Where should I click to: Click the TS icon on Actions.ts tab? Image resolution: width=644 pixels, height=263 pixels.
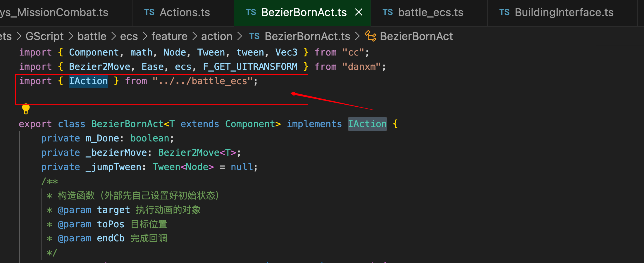pyautogui.click(x=149, y=12)
